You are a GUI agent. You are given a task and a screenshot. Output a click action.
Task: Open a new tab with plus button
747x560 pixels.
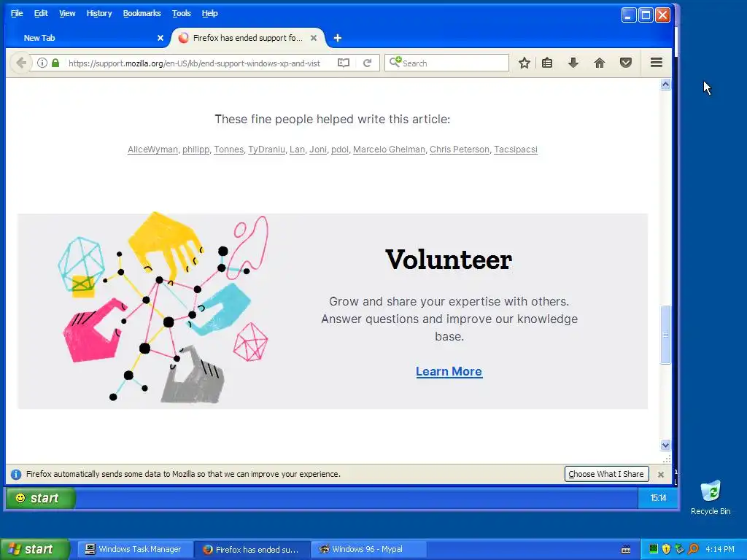[337, 38]
